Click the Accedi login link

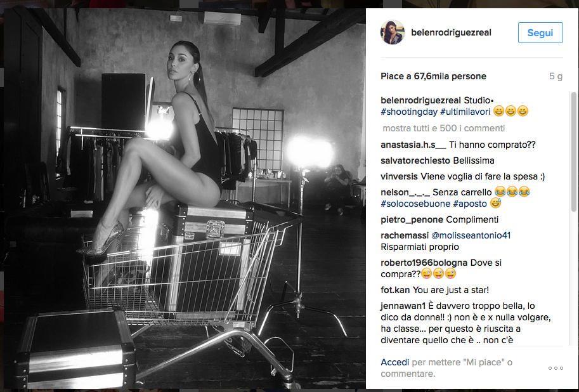[394, 362]
